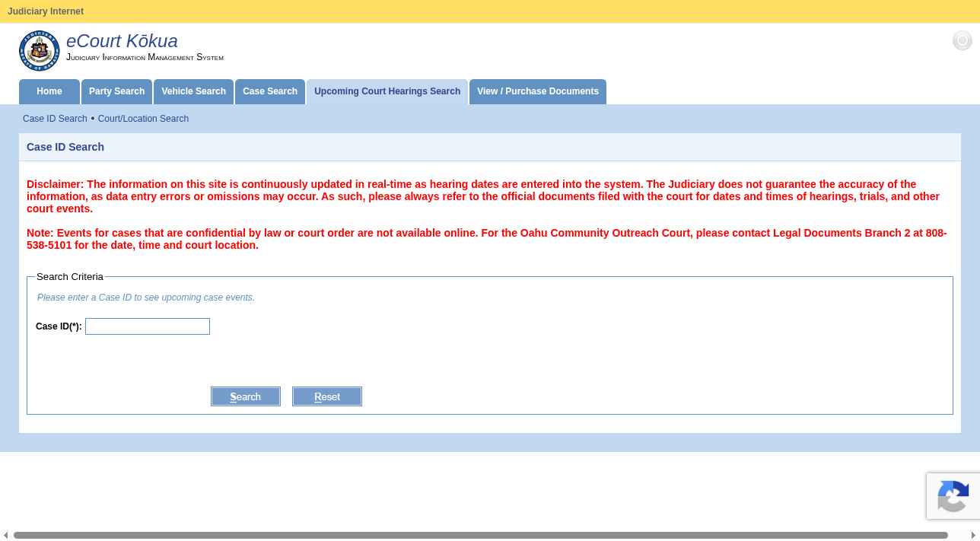Viewport: 980px width, 541px height.
Task: Click the Search Criteria legend label
Action: coord(70,277)
